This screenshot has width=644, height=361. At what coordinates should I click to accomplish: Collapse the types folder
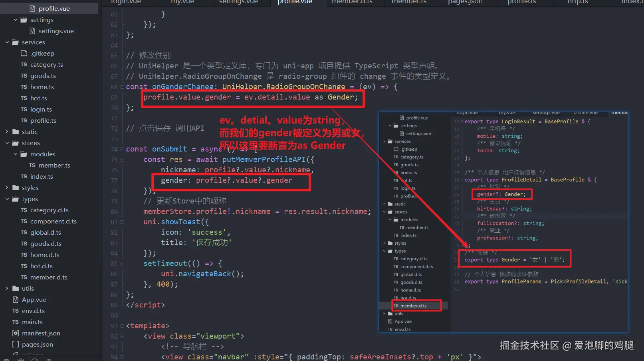[7, 199]
